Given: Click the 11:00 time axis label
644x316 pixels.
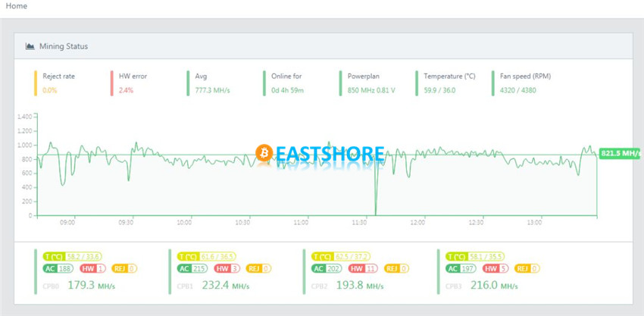Looking at the screenshot, I should point(301,223).
